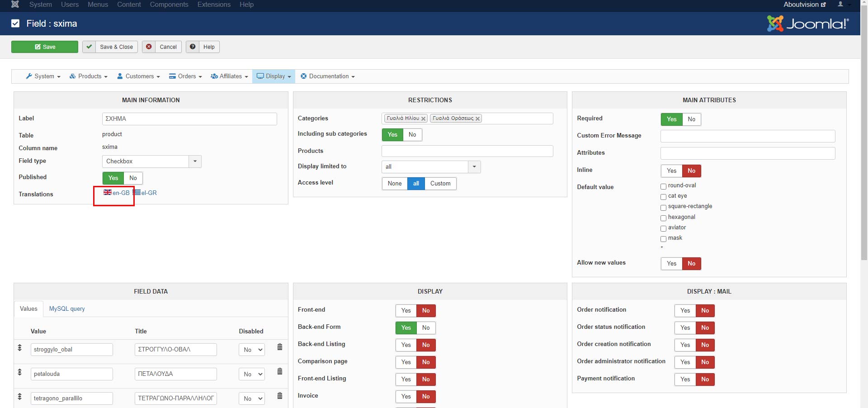Click the Joomla! brand logo
Viewport: 868px width, 408px height.
coord(808,24)
